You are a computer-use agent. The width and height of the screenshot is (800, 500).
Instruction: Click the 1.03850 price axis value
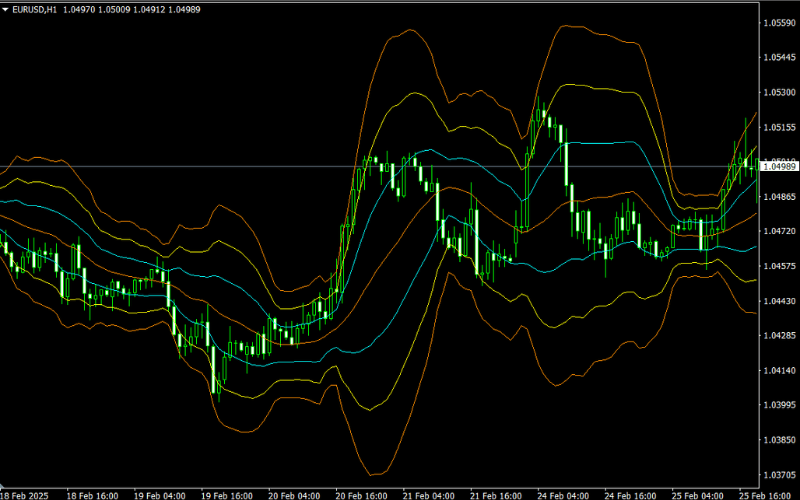point(778,440)
